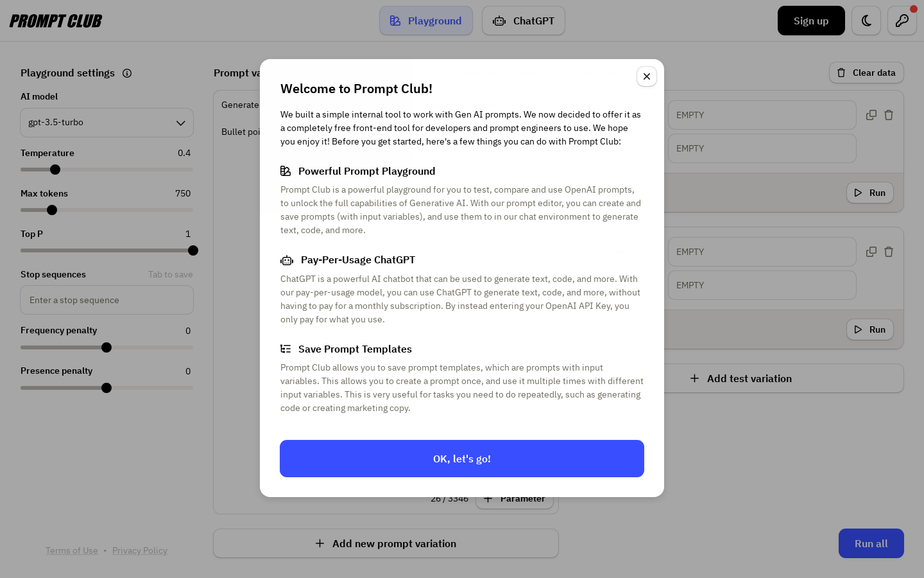Screen dimensions: 924x578
Task: Click the Top P slider handle
Action: coord(193,250)
